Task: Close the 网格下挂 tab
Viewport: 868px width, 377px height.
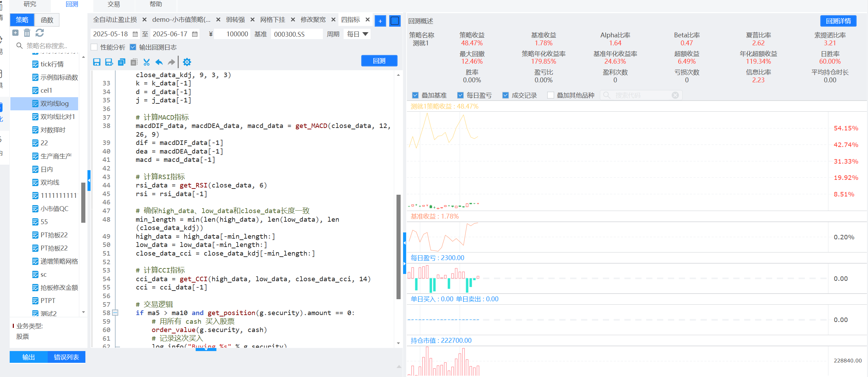Action: click(293, 20)
